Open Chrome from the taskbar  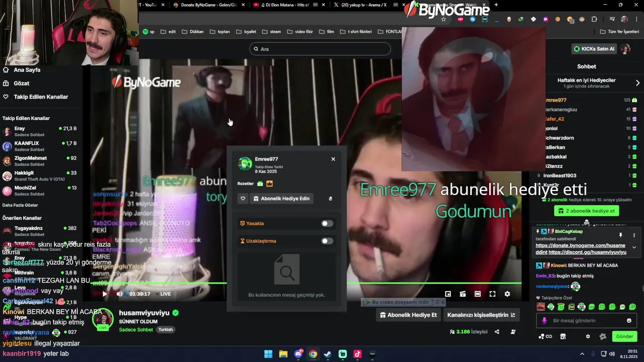tap(313, 354)
